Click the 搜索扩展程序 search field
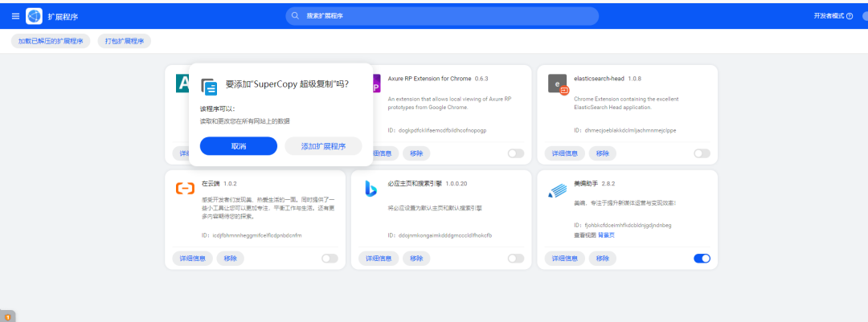This screenshot has width=868, height=322. [x=442, y=16]
